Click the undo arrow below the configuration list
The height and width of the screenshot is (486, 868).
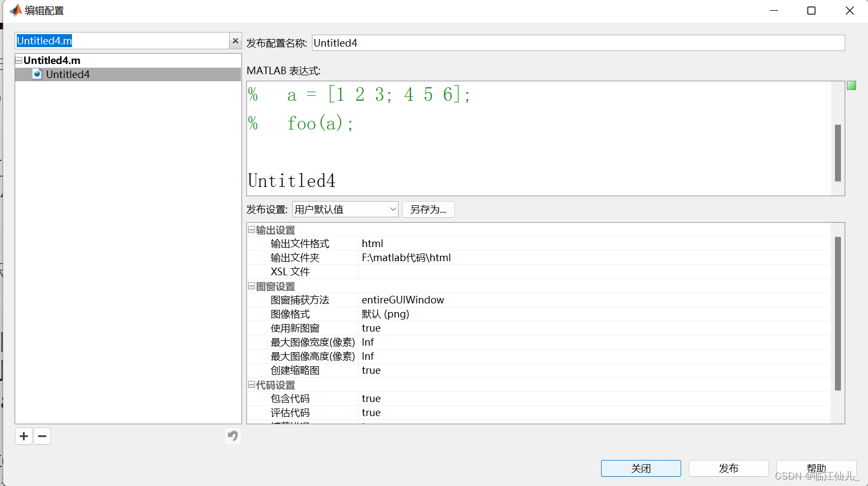233,436
